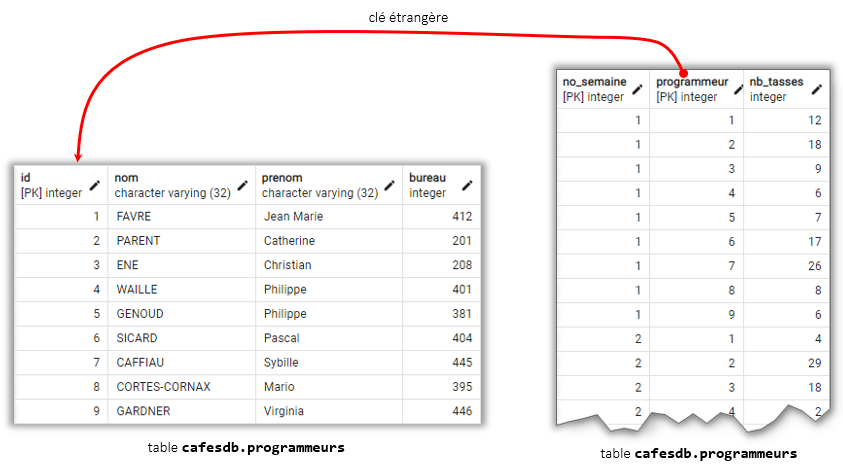
Task: Click the edit pencil icon for id column
Action: pos(95,185)
